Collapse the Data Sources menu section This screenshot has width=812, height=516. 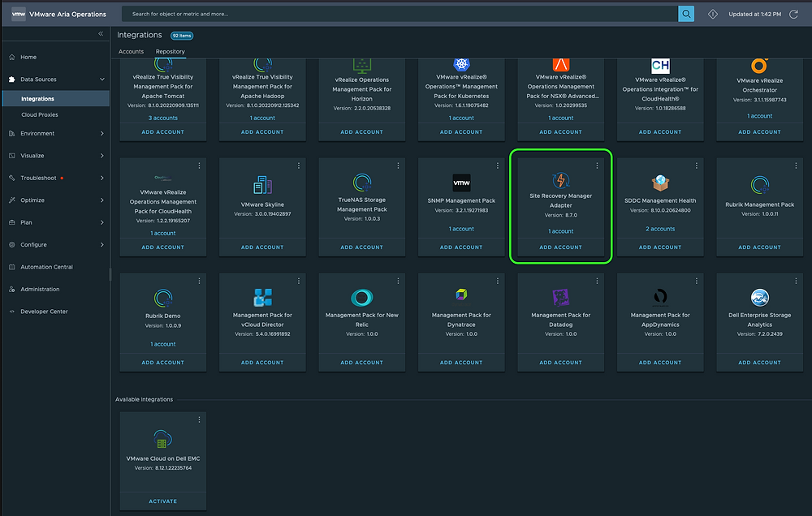tap(102, 80)
